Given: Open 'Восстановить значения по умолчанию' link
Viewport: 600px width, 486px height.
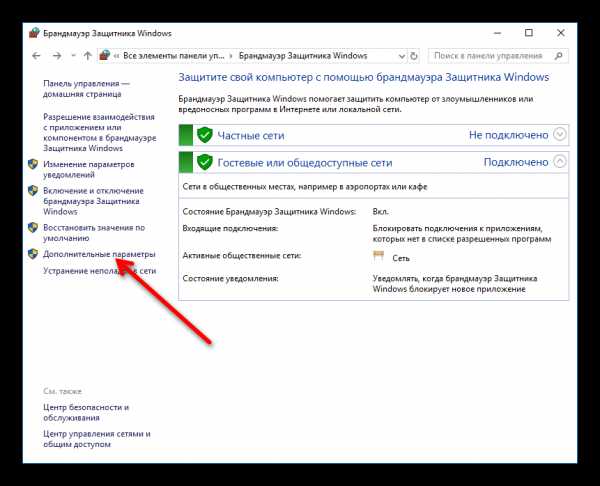Looking at the screenshot, I should [94, 233].
